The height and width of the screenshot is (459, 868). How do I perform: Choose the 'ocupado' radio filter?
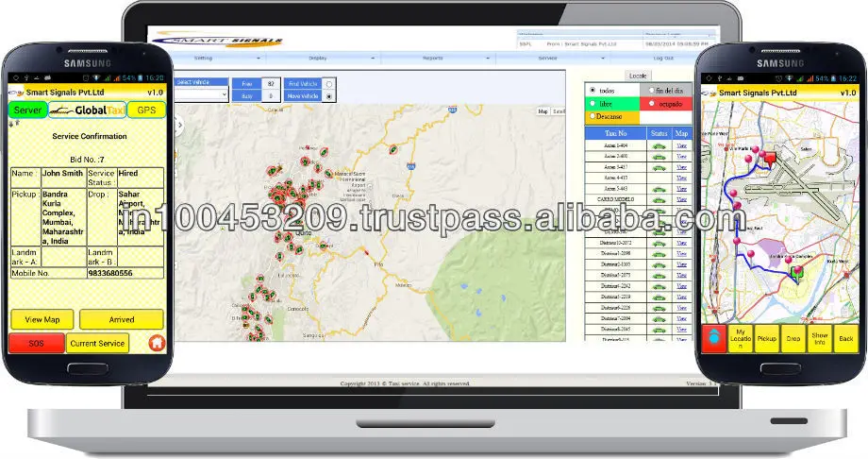[x=651, y=103]
